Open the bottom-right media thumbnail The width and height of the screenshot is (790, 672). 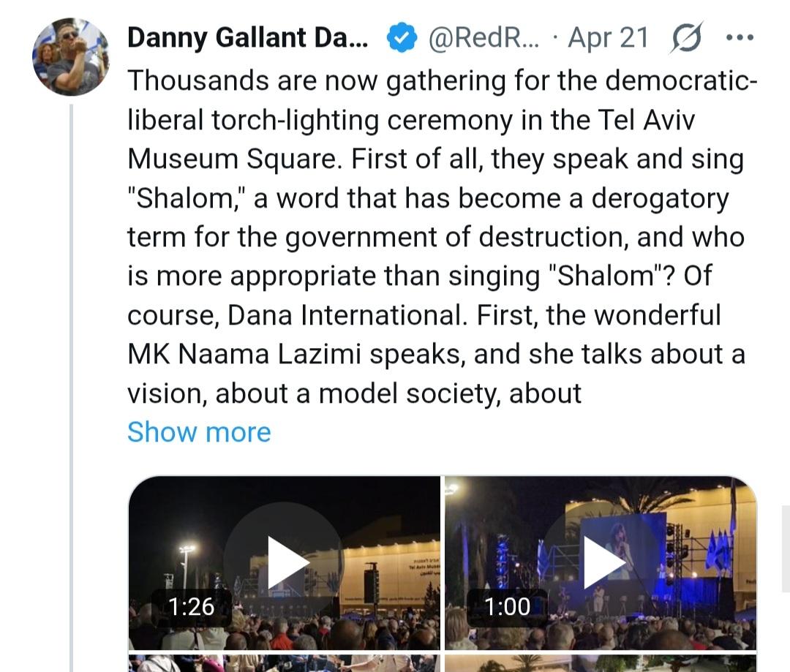tap(601, 663)
